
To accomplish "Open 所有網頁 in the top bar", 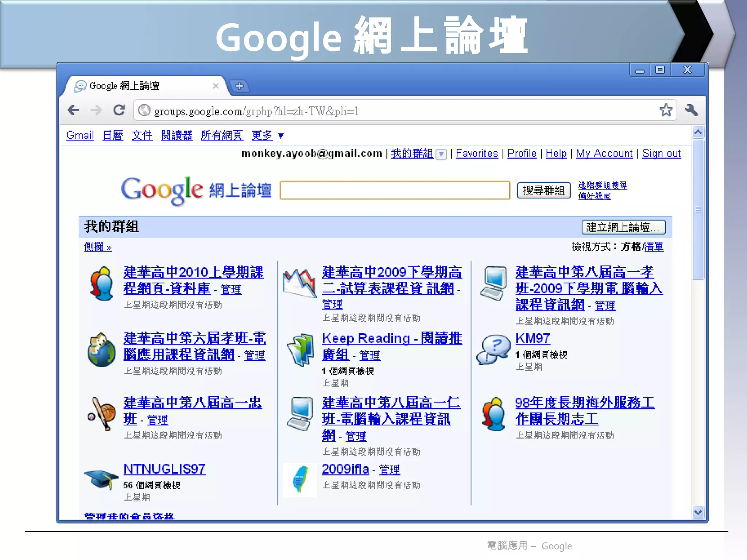I will click(222, 135).
